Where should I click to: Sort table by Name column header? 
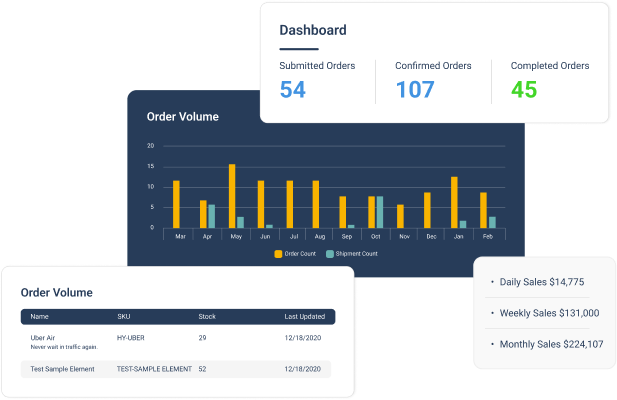coord(39,317)
